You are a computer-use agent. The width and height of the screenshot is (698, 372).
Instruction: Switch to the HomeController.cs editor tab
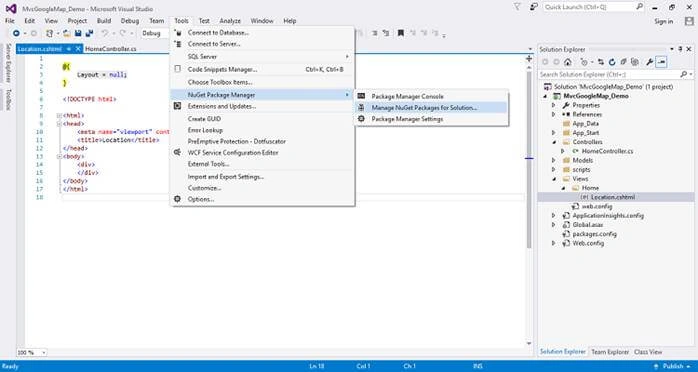point(111,49)
